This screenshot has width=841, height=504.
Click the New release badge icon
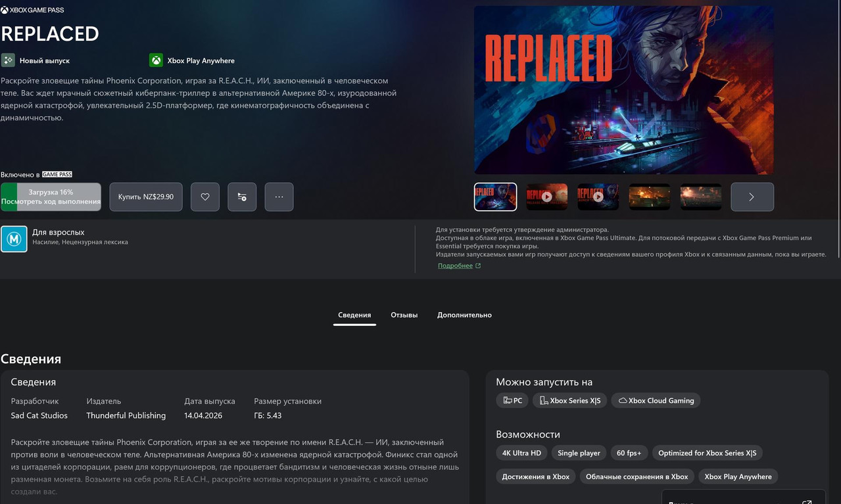coord(8,60)
